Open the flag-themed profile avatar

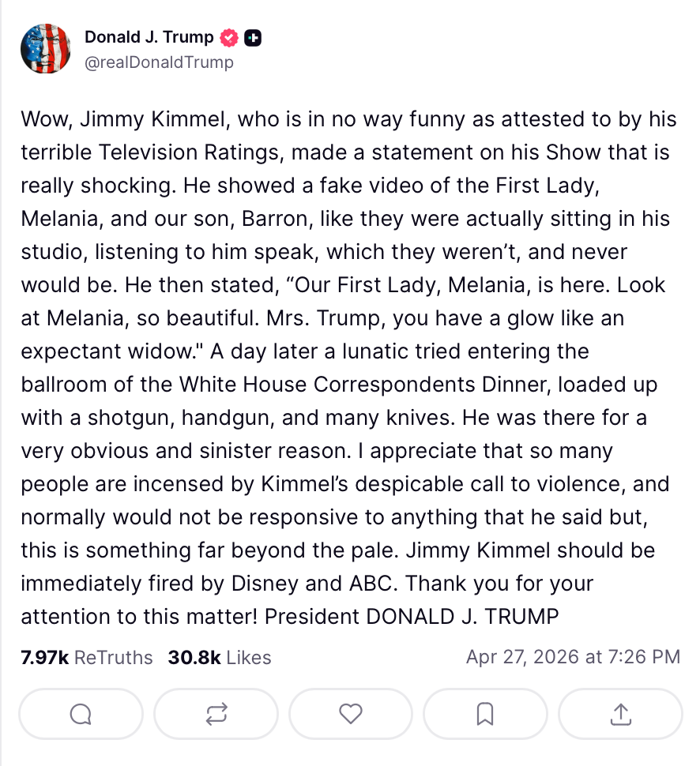point(47,49)
